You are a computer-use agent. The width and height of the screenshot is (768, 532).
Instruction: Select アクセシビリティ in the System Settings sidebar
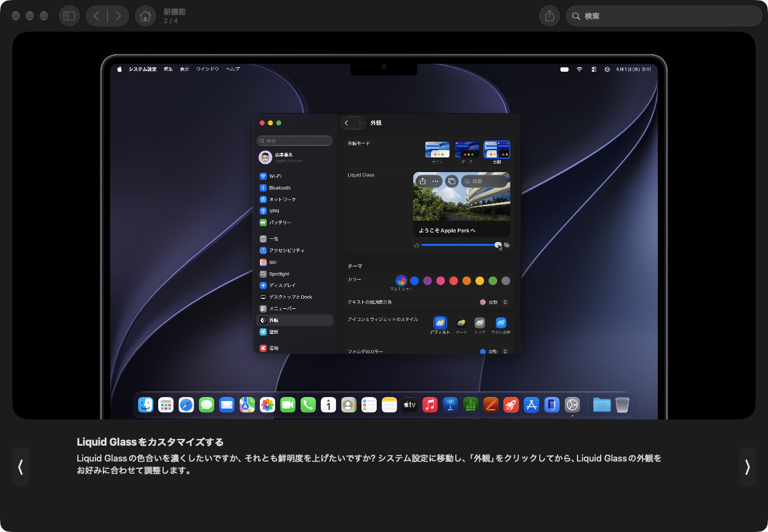click(x=296, y=250)
